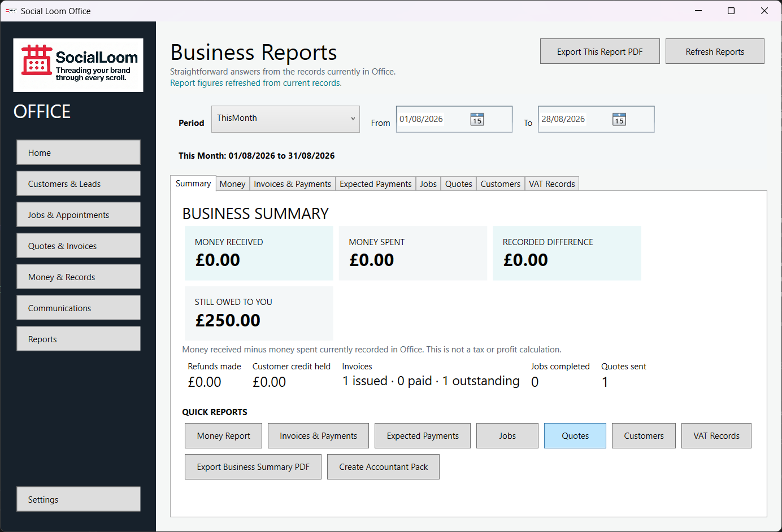This screenshot has height=532, width=782.
Task: Go to the VAT Records tab
Action: [551, 184]
